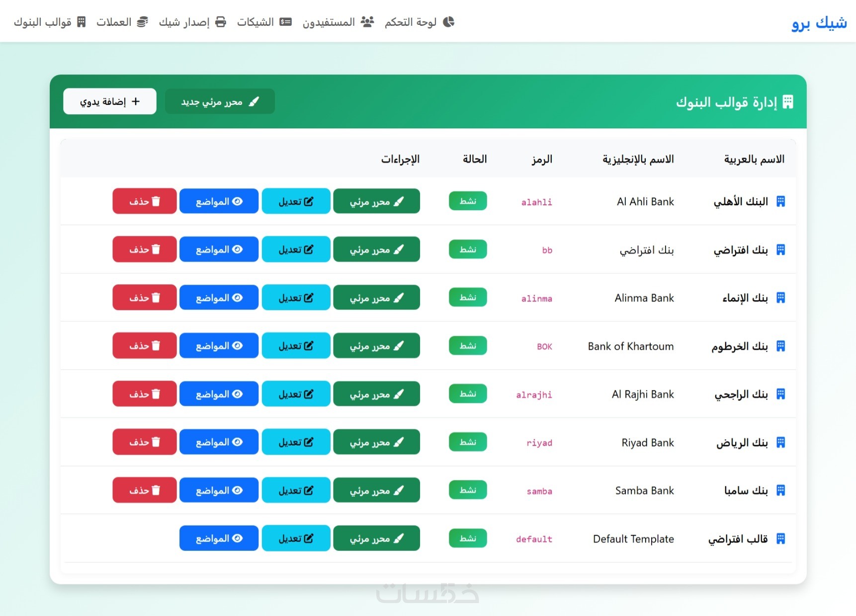This screenshot has height=616, width=856.
Task: Click the building icon beside بنك الخرطوم
Action: tap(780, 346)
